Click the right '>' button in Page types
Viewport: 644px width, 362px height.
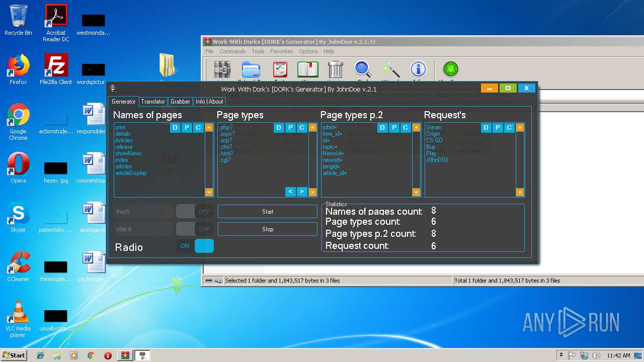[x=302, y=192]
